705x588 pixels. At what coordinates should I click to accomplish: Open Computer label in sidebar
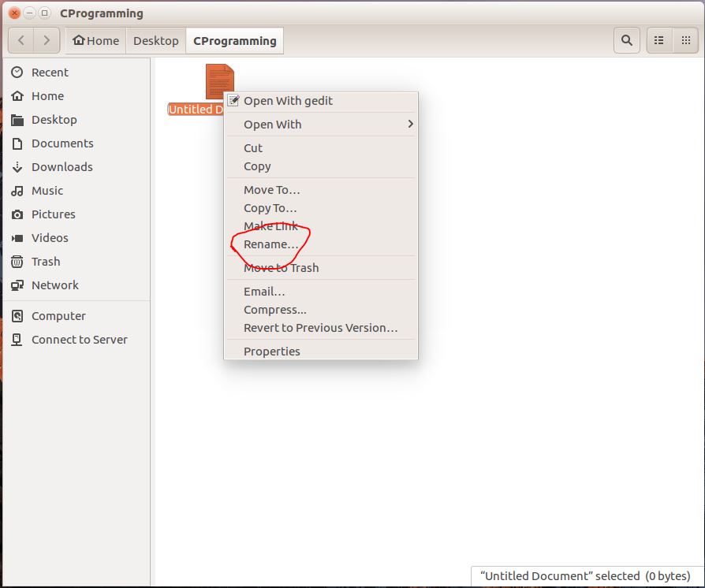58,316
